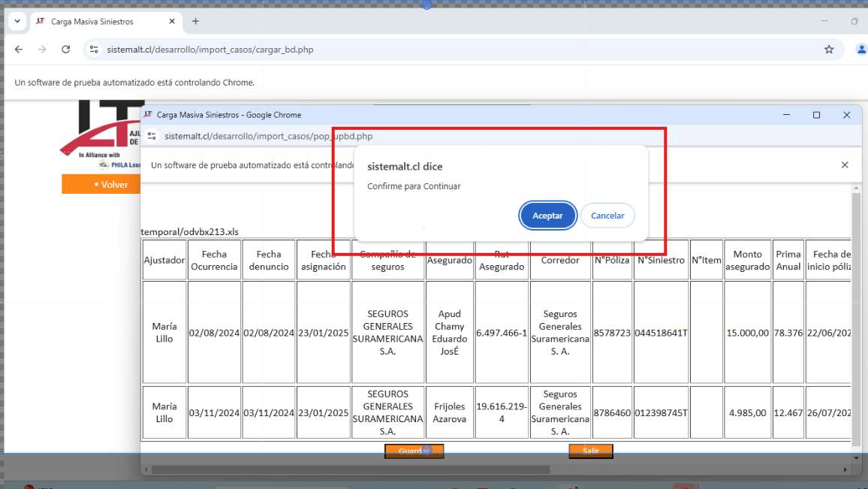Click site info icon in main address bar

[x=94, y=50]
